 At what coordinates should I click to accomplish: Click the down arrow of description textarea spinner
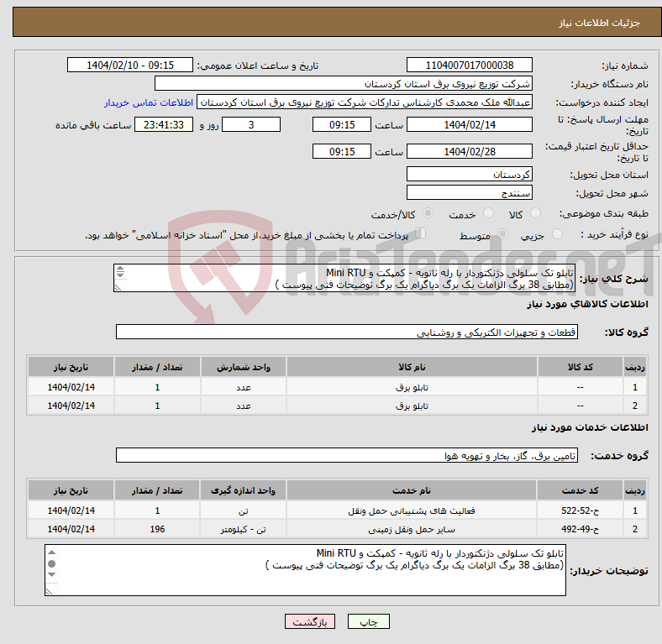coord(120,275)
